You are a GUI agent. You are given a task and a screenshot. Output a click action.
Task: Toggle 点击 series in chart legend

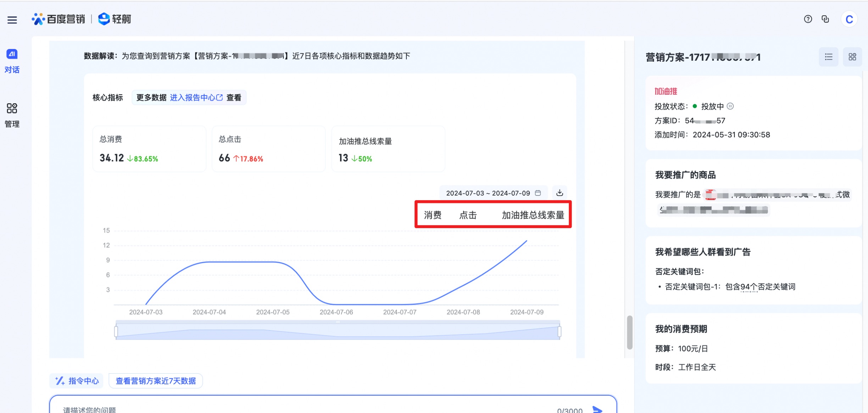(x=468, y=215)
